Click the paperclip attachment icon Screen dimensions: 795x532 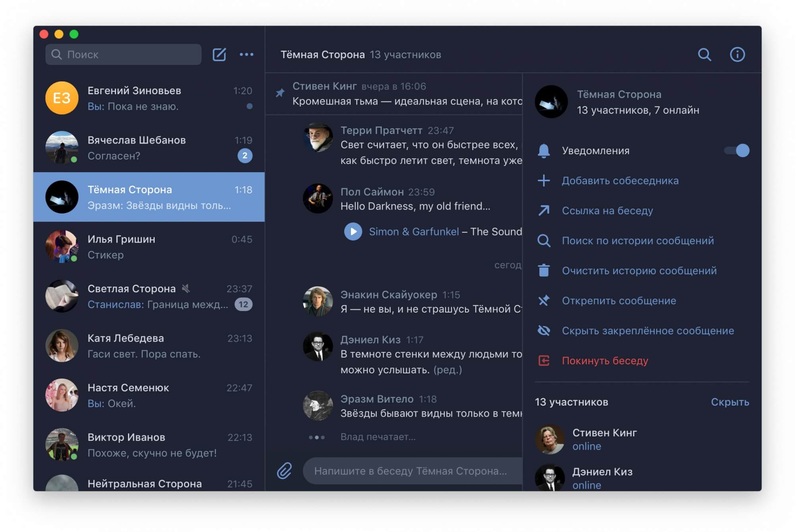(284, 471)
